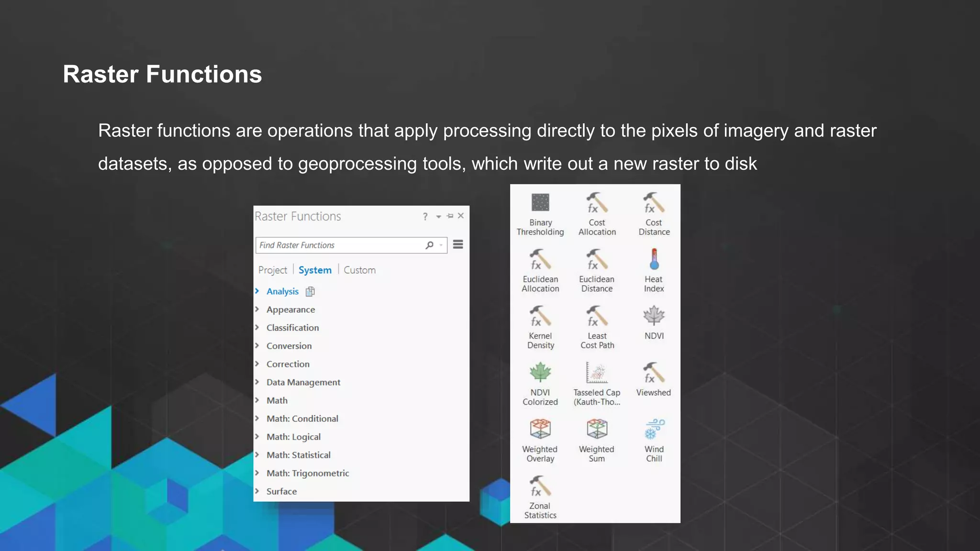The width and height of the screenshot is (980, 551).
Task: Expand the Classification category chevron
Action: (x=257, y=327)
